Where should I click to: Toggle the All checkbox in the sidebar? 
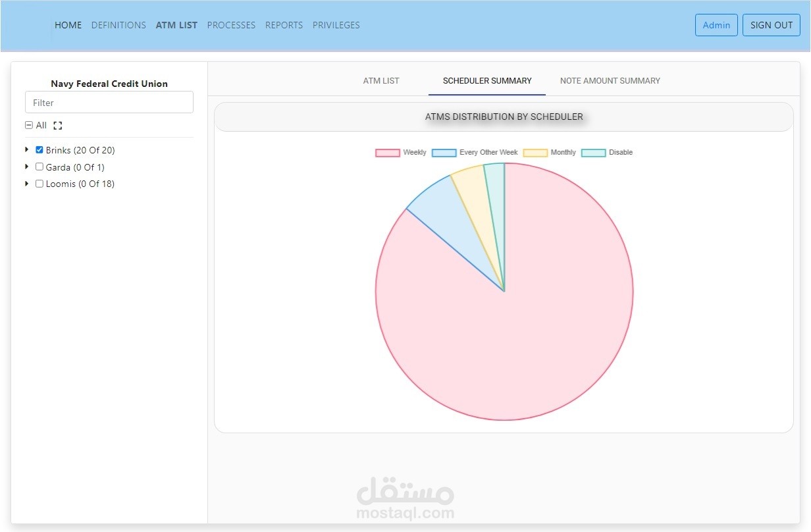28,125
